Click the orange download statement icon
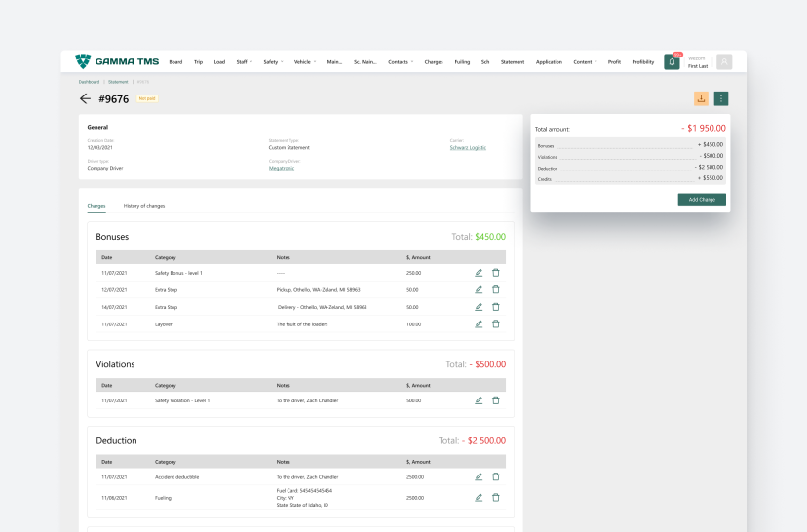The width and height of the screenshot is (807, 532). (701, 98)
